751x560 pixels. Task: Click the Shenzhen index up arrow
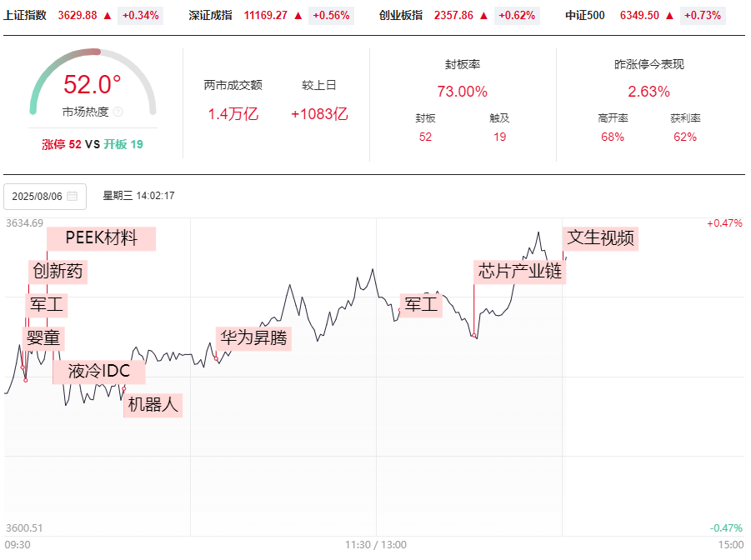point(298,16)
